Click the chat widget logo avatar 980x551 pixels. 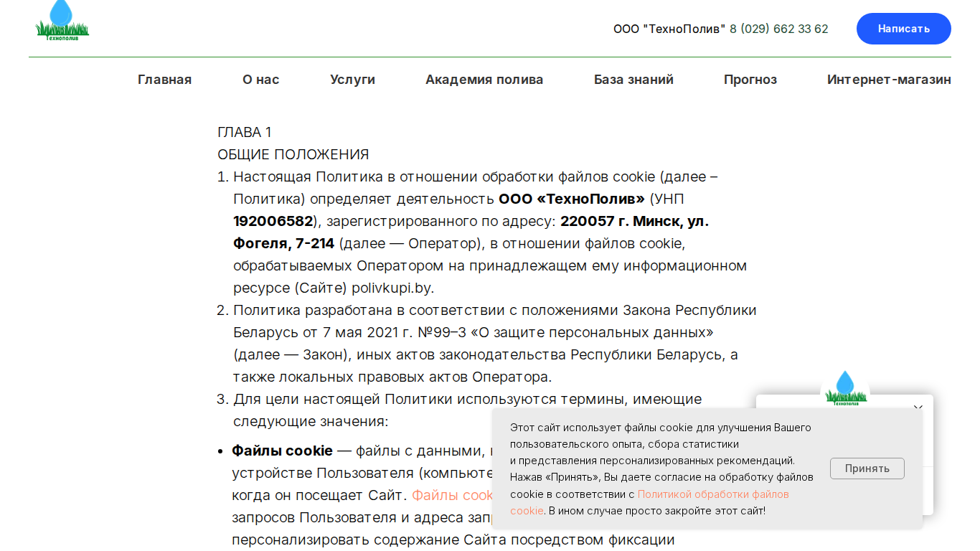[846, 388]
